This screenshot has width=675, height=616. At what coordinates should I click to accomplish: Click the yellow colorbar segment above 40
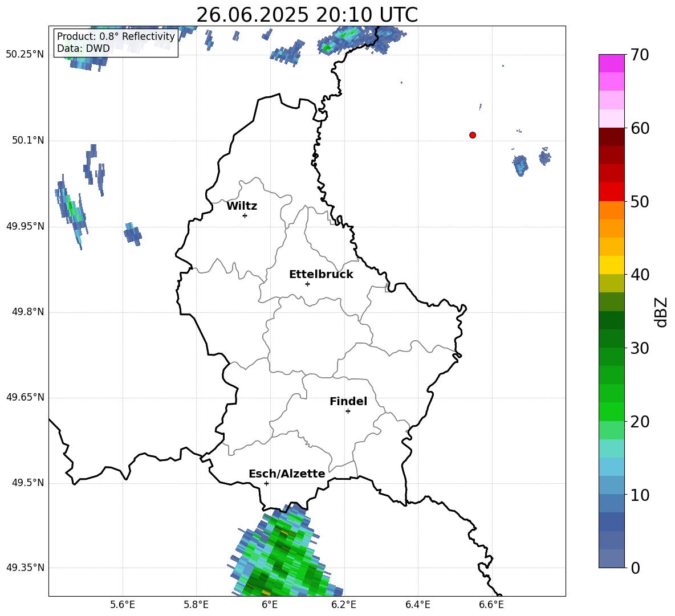(x=612, y=265)
